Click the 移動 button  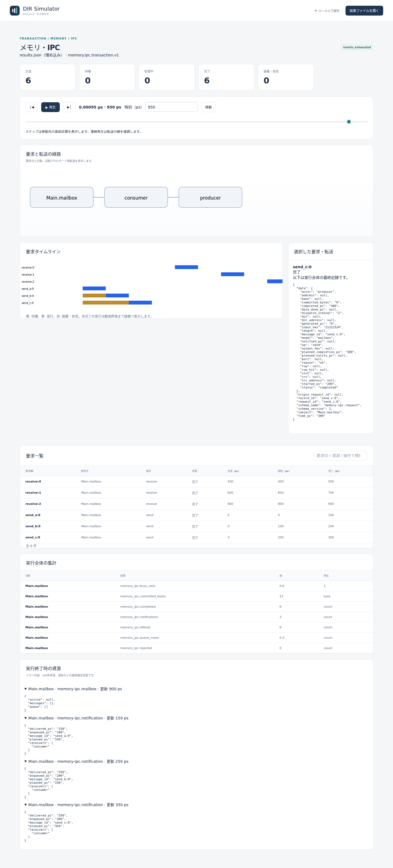click(x=209, y=107)
